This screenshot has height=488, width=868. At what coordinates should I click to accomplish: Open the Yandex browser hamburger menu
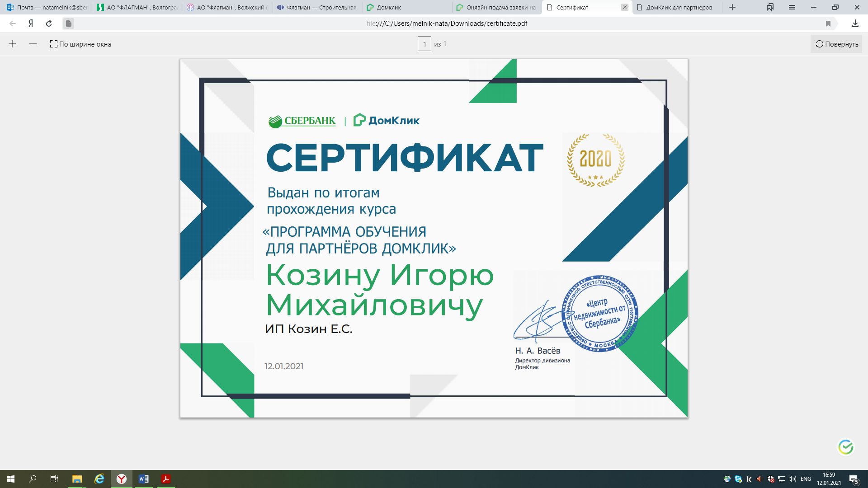coord(792,7)
